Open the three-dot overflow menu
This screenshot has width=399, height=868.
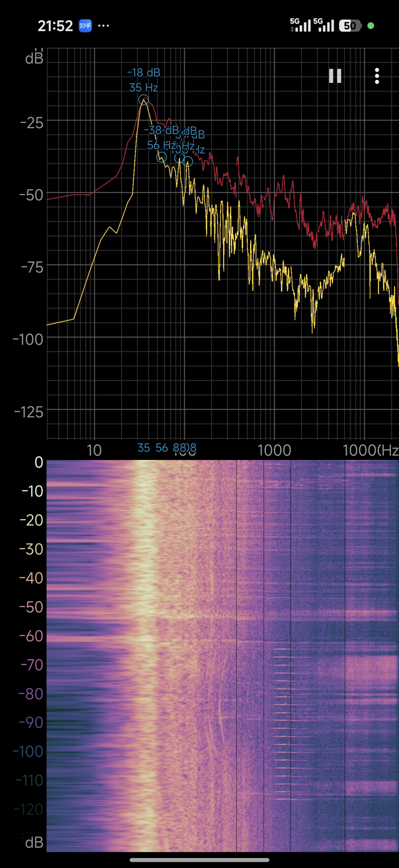coord(377,76)
